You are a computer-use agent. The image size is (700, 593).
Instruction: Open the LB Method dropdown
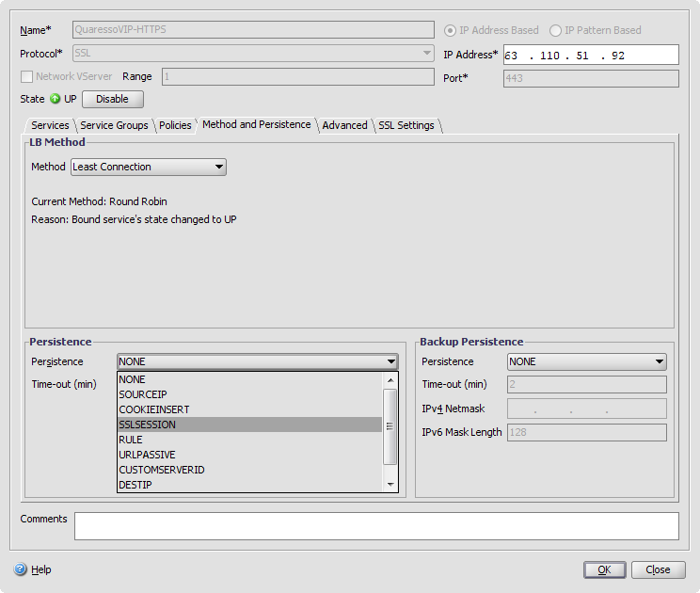point(149,167)
